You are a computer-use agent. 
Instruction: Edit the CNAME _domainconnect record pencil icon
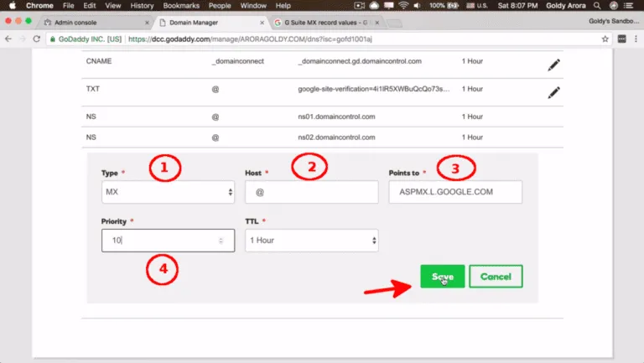553,65
